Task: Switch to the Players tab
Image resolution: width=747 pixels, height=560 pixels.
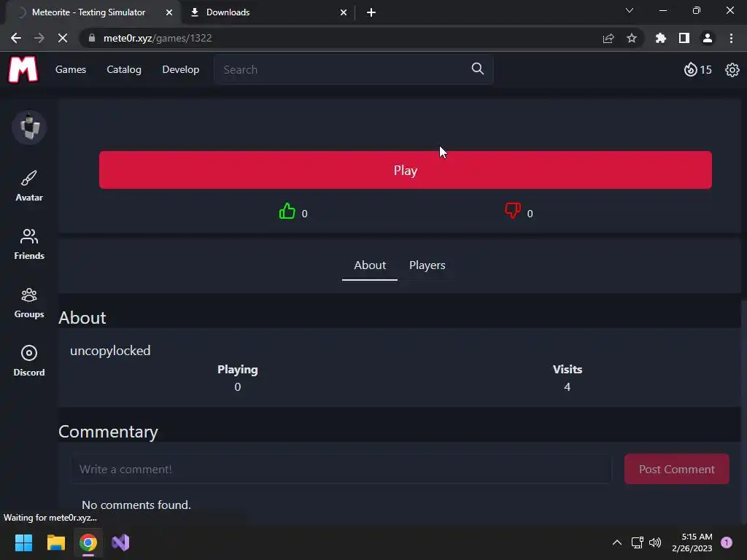Action: 427,265
